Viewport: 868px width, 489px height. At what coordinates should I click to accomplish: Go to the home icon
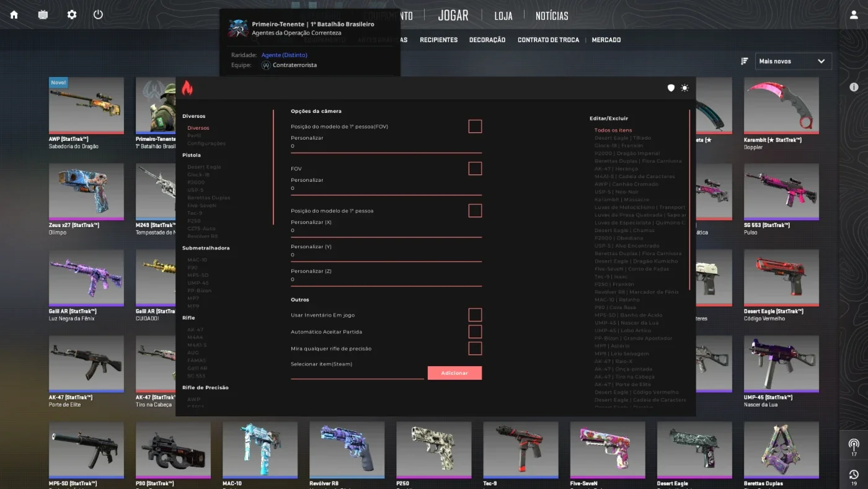tap(14, 14)
